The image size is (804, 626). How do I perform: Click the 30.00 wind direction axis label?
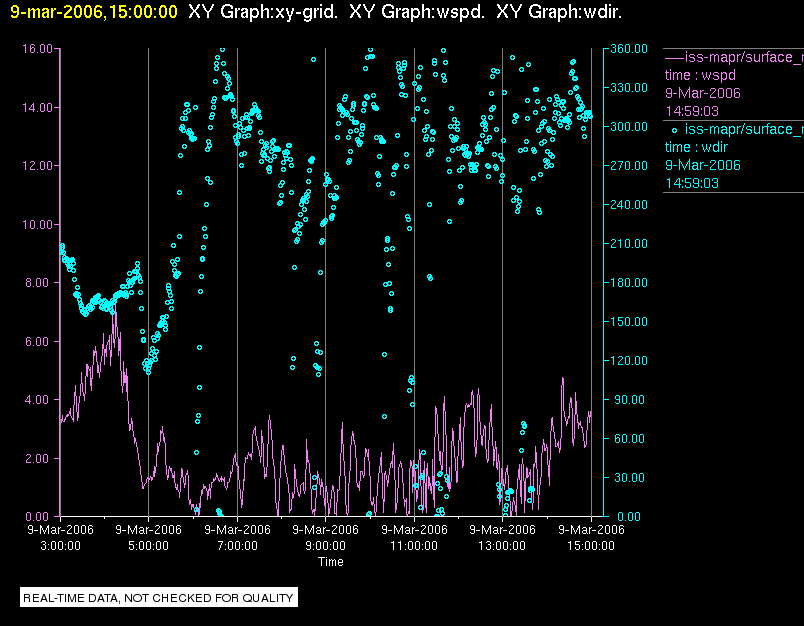tap(630, 478)
